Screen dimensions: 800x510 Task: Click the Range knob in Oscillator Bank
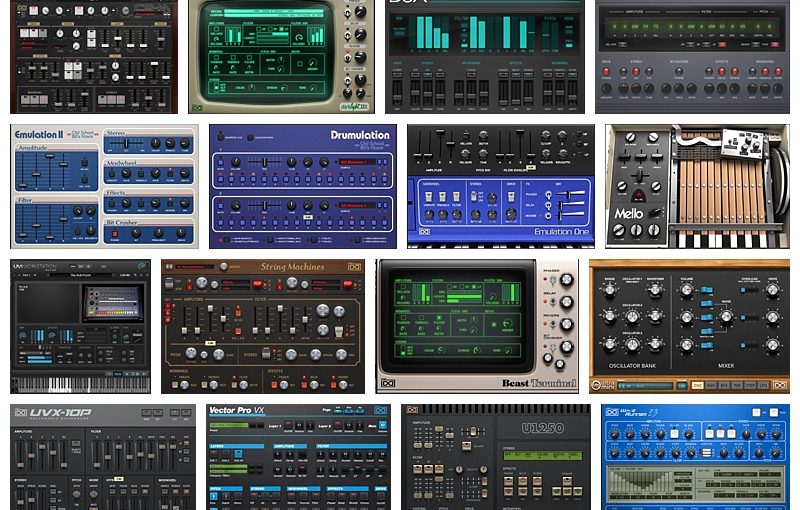coord(609,290)
